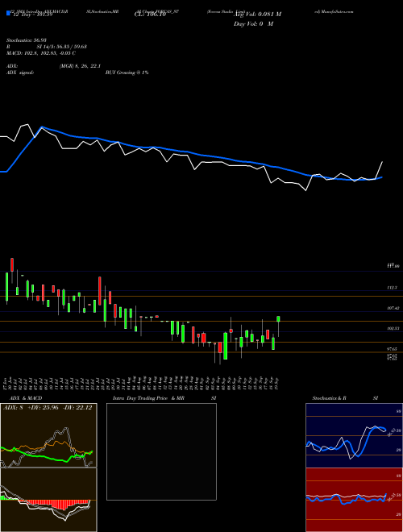Click the blue-background stochastics chart panel

coord(355,435)
